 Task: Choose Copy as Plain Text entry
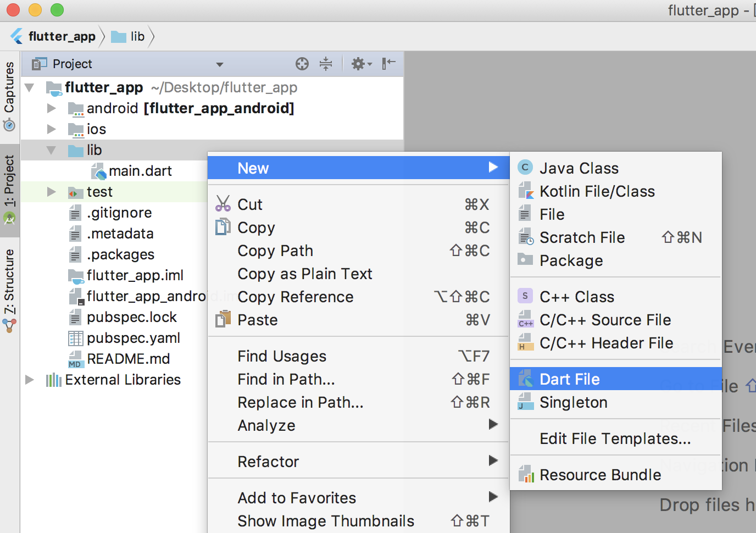point(358,274)
